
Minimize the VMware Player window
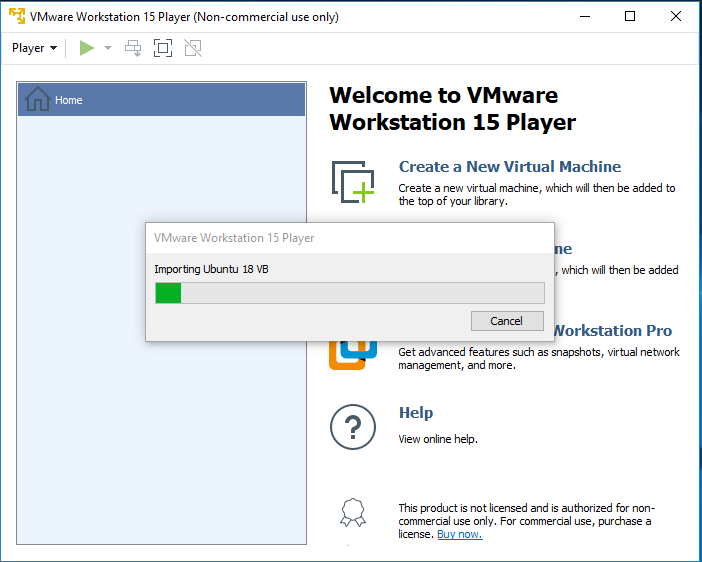tap(585, 17)
